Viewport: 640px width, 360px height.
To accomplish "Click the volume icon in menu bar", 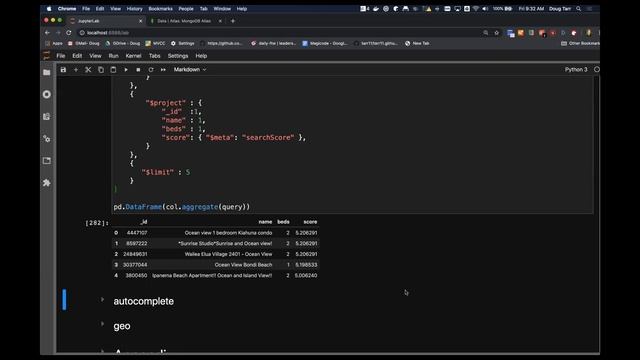I will click(x=485, y=9).
